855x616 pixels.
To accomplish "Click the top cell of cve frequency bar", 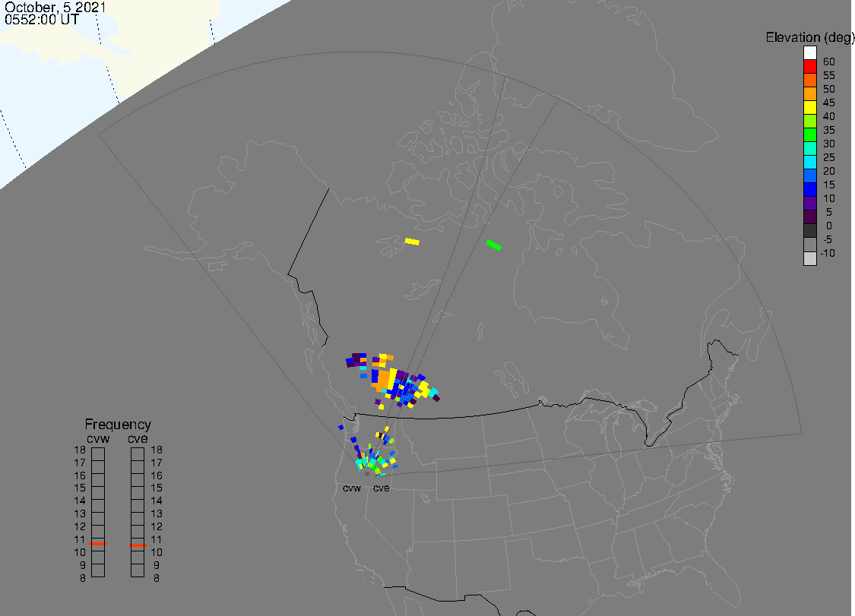I will (x=138, y=454).
